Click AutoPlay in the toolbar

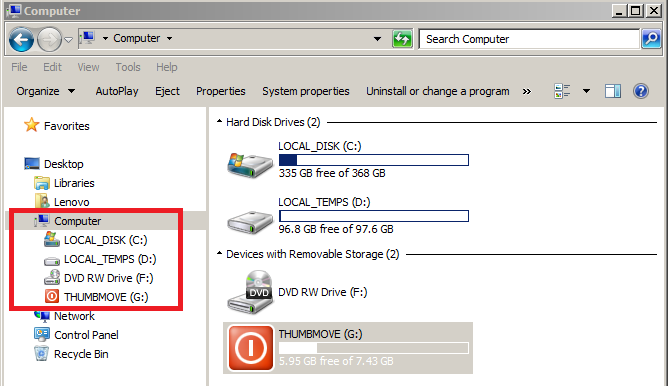[x=117, y=91]
